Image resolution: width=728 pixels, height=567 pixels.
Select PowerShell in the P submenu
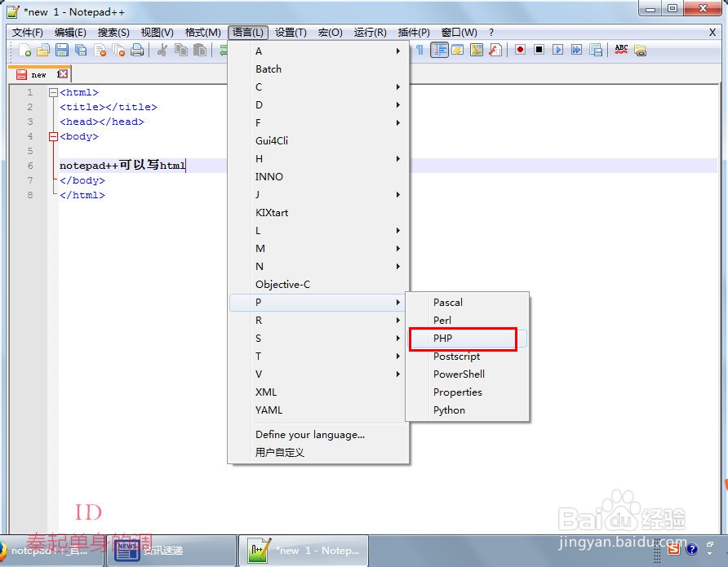pyautogui.click(x=468, y=374)
